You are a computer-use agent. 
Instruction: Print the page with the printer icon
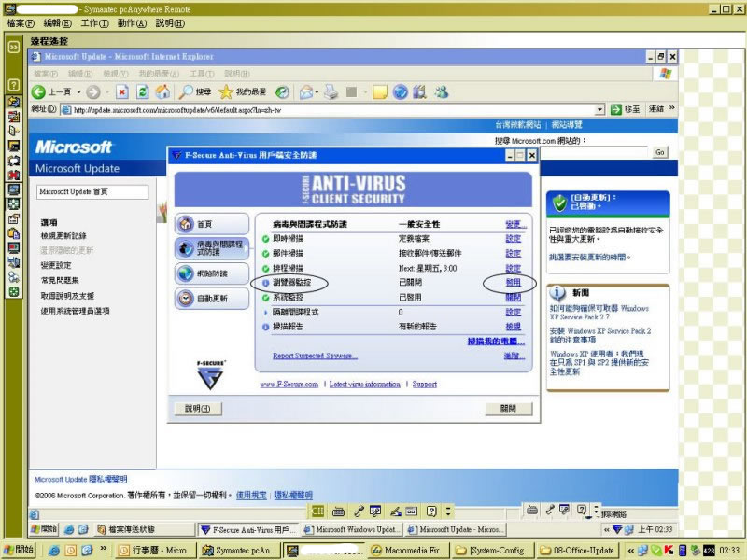click(x=331, y=91)
